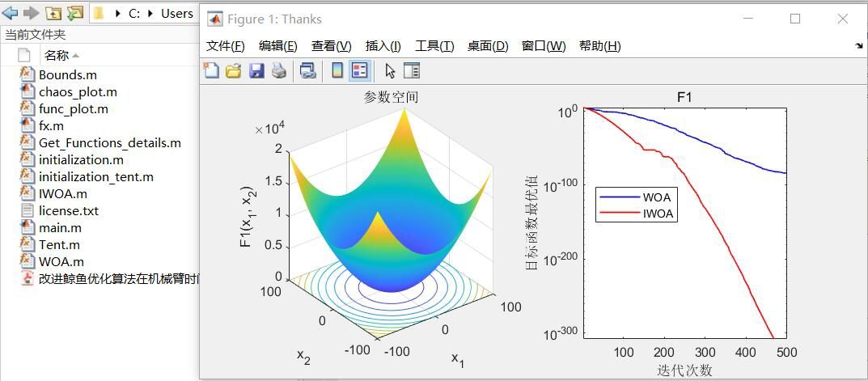
Task: Click the Save Figure floppy icon
Action: pos(256,70)
